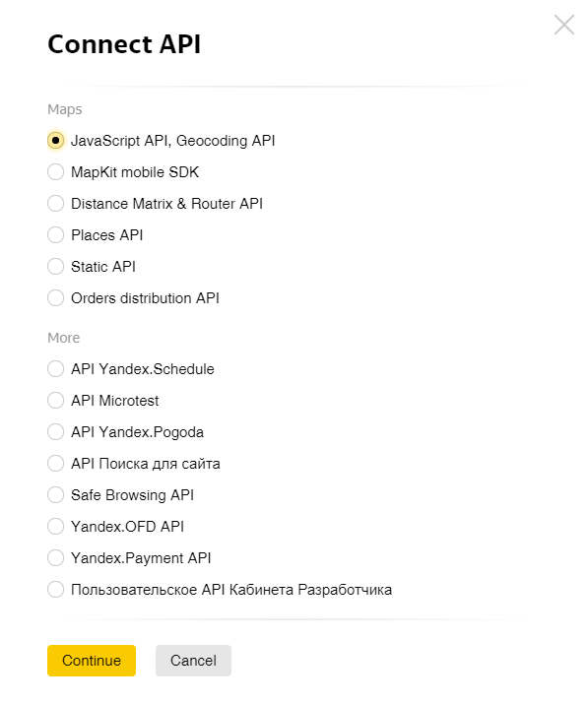The image size is (588, 704).
Task: Select API Yandex.Schedule radio button
Action: pos(55,369)
